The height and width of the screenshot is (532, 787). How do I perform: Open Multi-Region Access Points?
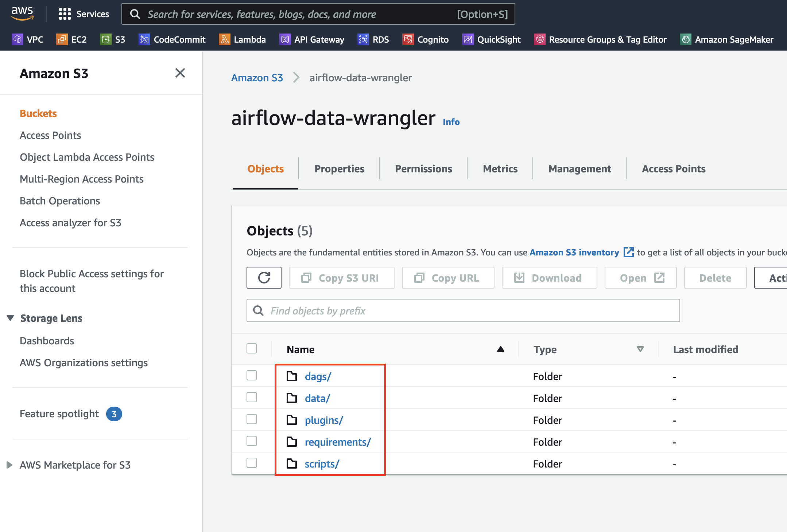82,179
